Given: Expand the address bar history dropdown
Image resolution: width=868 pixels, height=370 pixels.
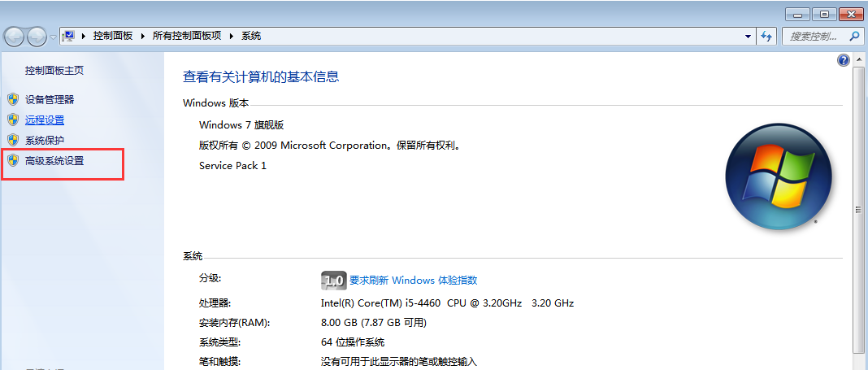Looking at the screenshot, I should [x=749, y=37].
